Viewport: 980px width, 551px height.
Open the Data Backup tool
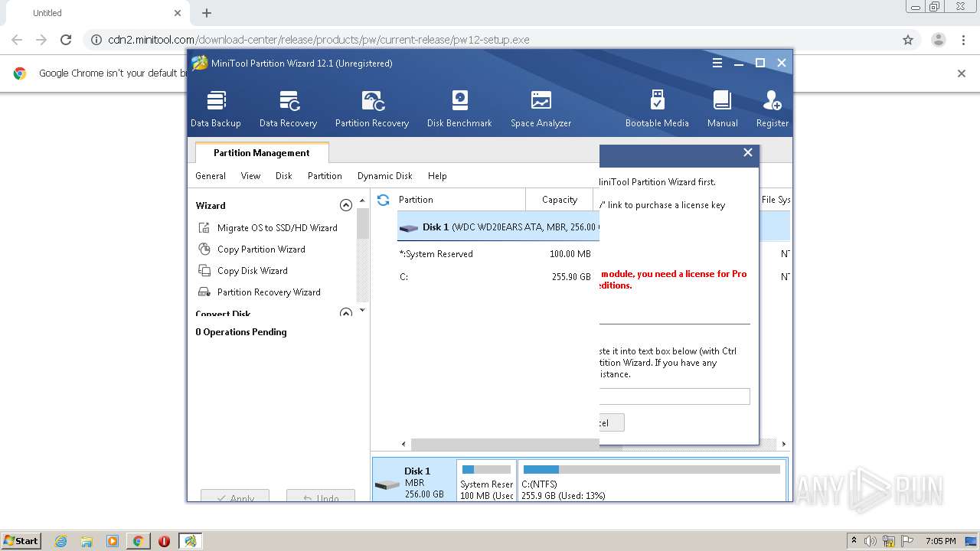216,109
